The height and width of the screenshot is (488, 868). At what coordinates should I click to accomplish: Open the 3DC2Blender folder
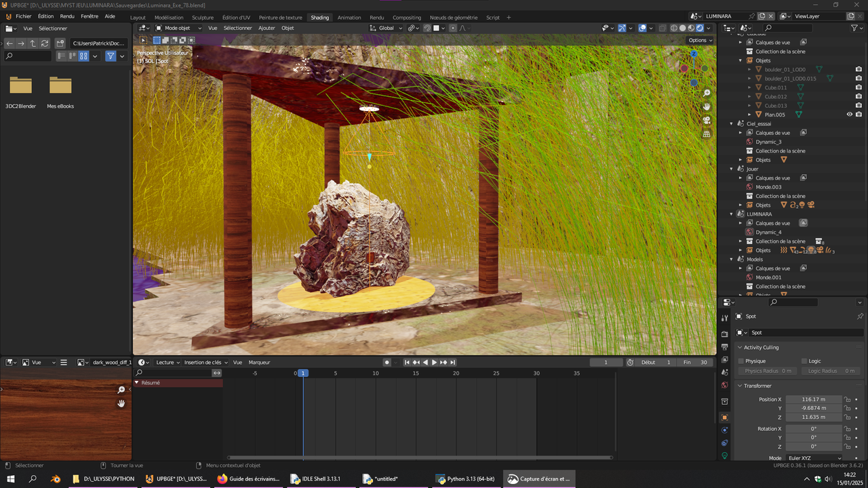[x=20, y=91]
